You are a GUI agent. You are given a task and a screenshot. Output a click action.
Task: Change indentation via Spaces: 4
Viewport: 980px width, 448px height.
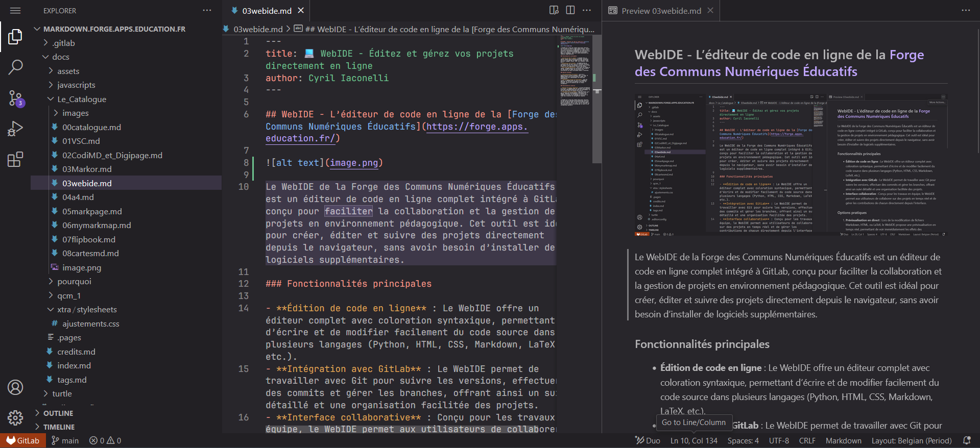[743, 440]
